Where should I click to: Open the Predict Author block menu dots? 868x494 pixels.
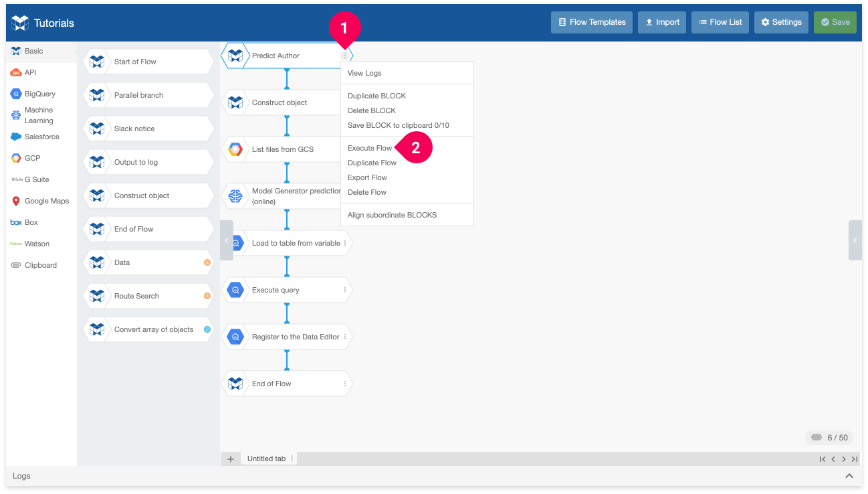point(345,56)
